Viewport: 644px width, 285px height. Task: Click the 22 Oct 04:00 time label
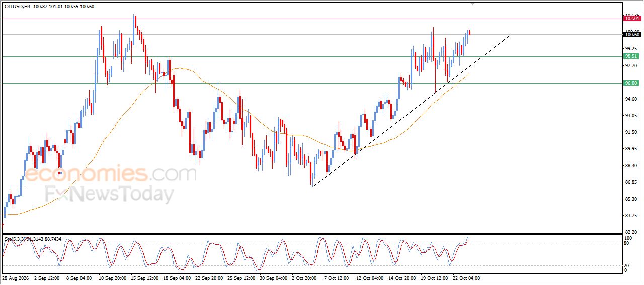466,278
